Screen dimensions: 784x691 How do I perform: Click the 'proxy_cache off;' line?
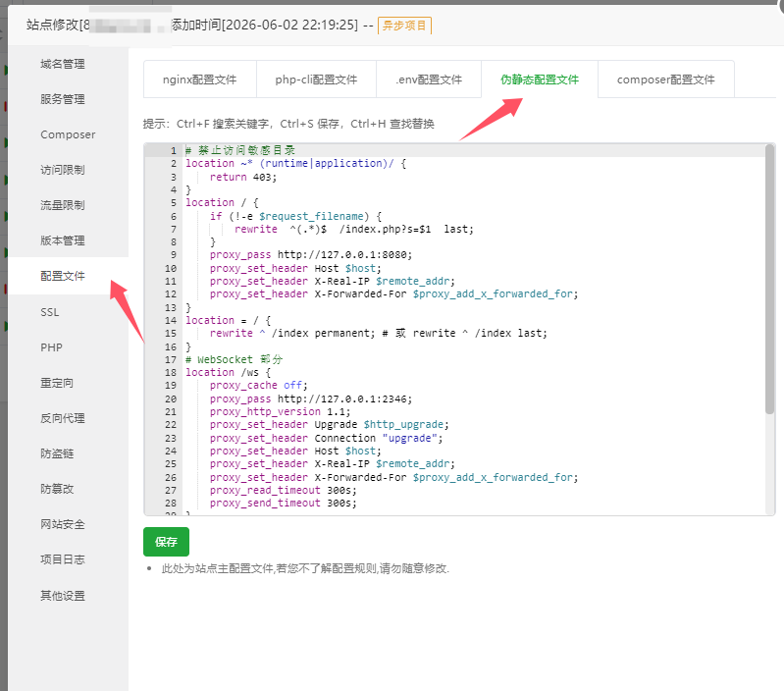(258, 386)
